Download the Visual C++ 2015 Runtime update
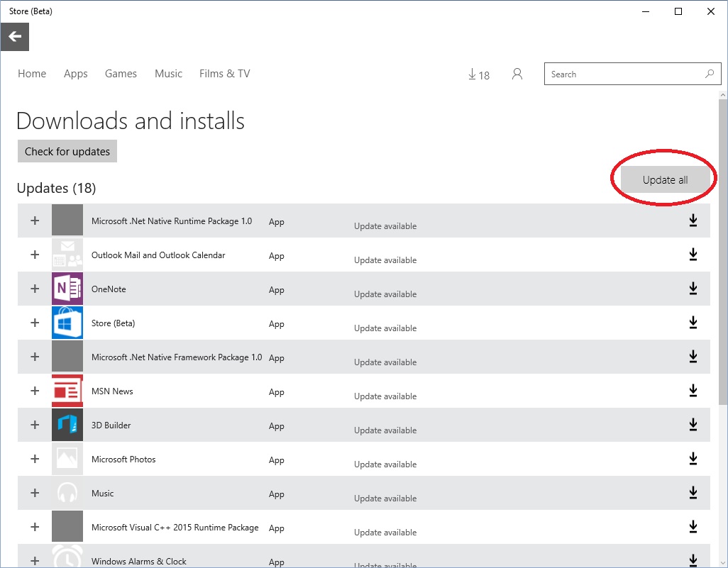728x568 pixels. tap(693, 527)
